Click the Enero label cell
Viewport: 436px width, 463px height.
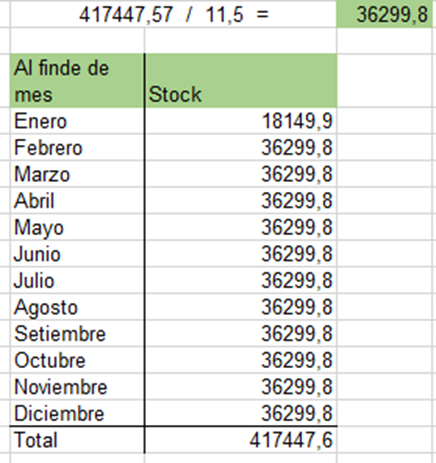coord(77,121)
